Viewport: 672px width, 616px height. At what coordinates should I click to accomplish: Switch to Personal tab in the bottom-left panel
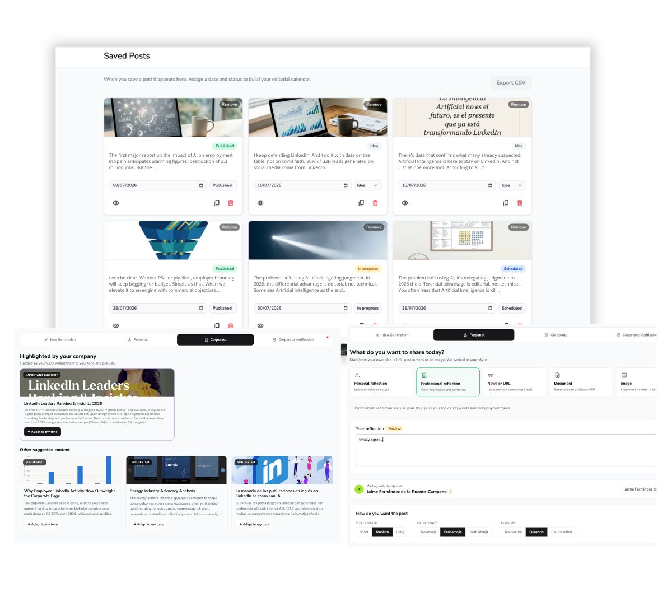[x=138, y=340]
